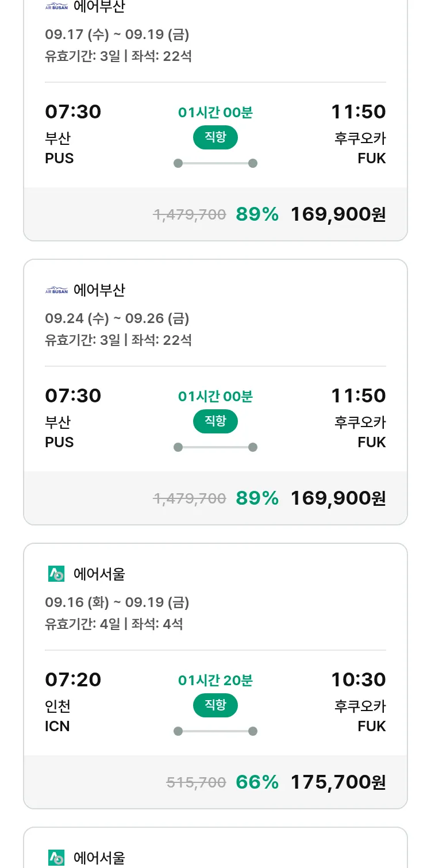
Task: Click 09.17 (수) ~ 09.19 (금) date text
Action: (x=117, y=34)
